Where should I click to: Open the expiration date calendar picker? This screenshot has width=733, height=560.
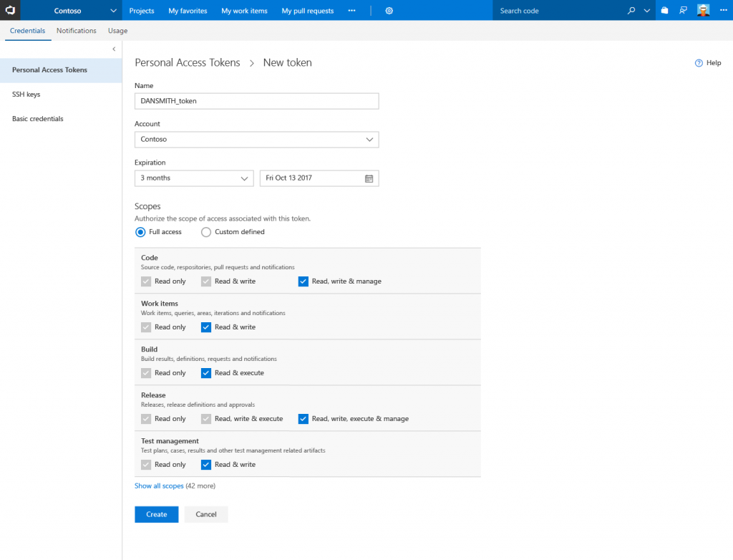[x=369, y=178]
